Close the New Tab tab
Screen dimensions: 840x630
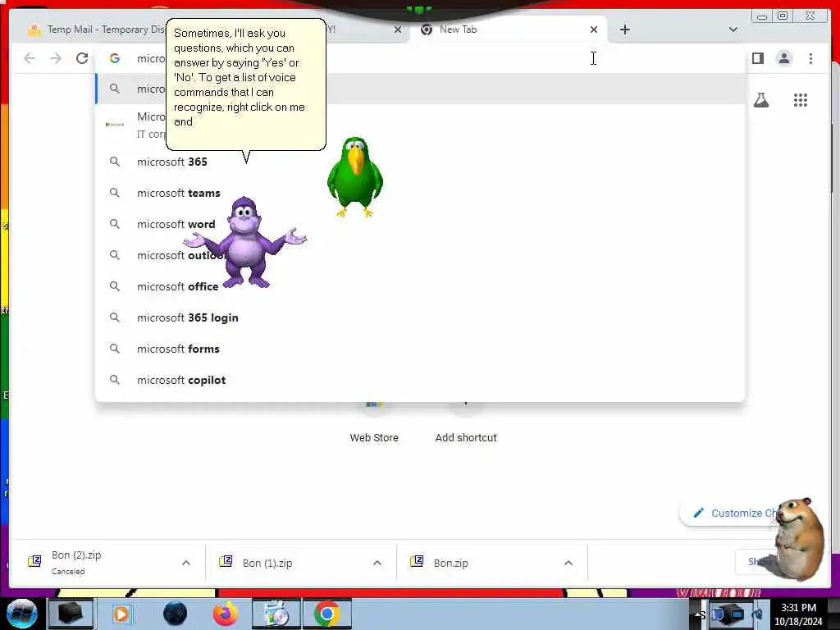[594, 30]
